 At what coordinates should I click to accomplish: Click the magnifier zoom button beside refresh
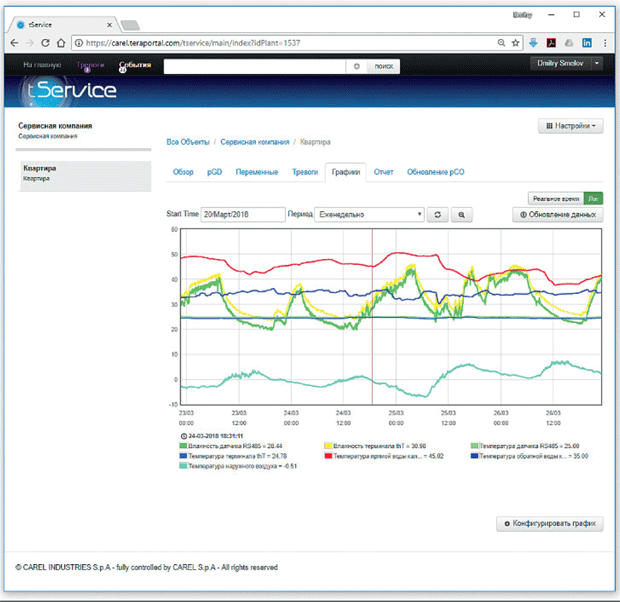coord(461,214)
